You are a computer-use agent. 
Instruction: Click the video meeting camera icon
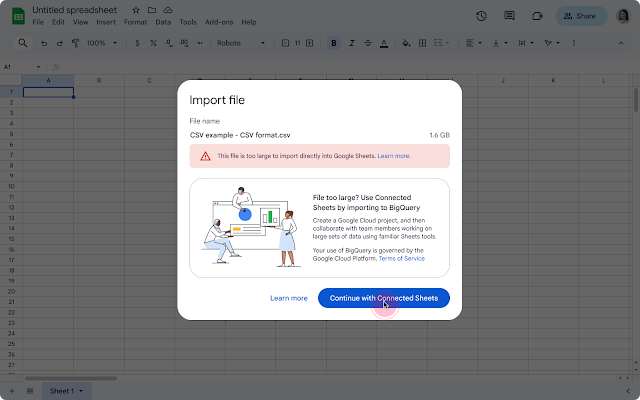(537, 16)
